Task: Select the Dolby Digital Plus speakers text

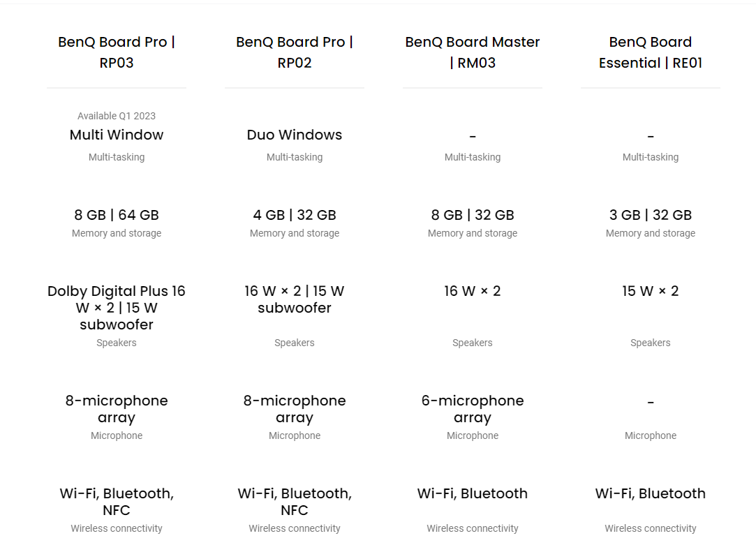Action: click(x=117, y=308)
